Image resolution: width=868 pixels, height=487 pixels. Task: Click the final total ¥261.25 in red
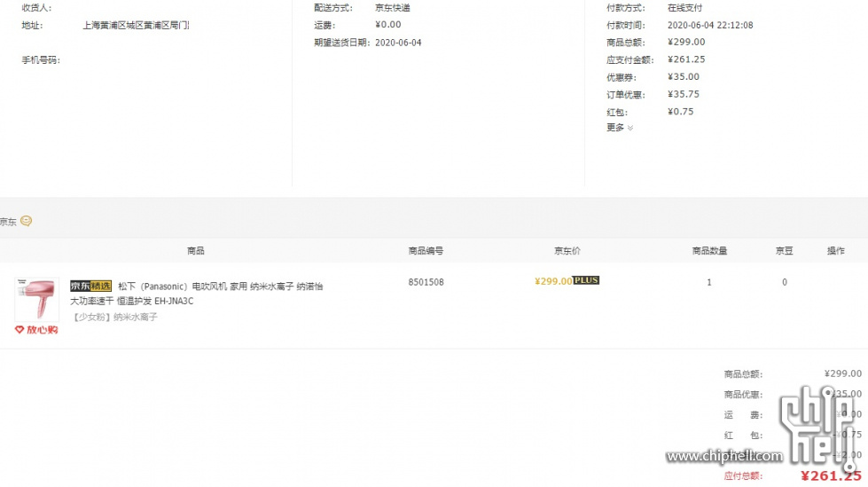point(831,475)
